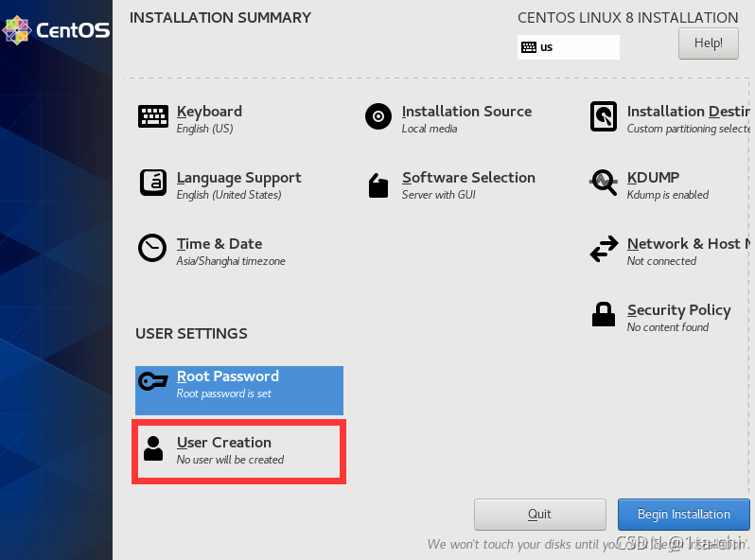Open Software Selection title link
Screen dimensions: 755x560
[468, 177]
